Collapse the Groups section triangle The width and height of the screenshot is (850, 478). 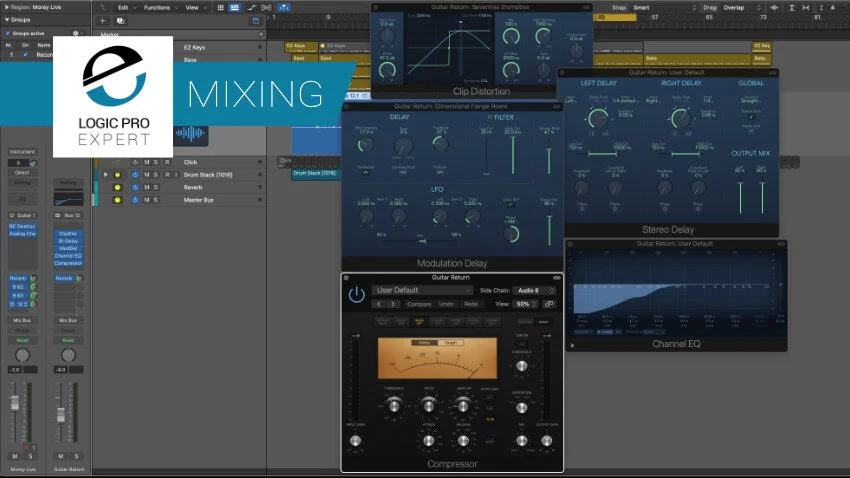pos(7,20)
